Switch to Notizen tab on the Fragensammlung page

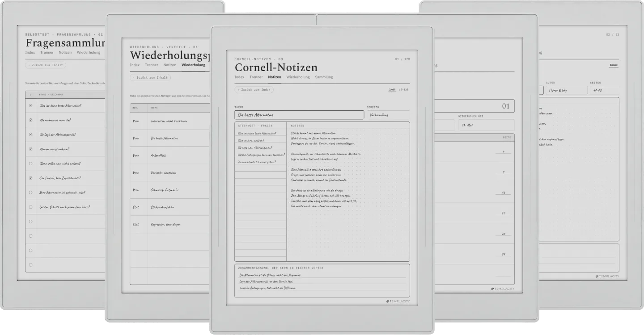click(x=65, y=52)
